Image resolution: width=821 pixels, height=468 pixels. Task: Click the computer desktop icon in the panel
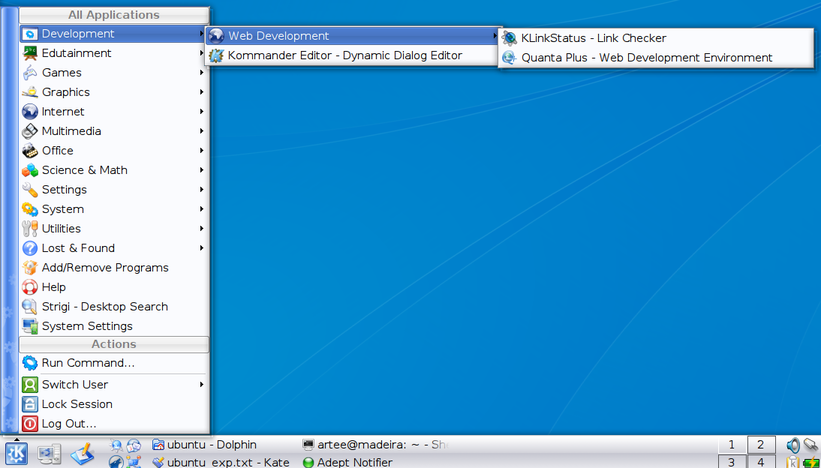[49, 454]
